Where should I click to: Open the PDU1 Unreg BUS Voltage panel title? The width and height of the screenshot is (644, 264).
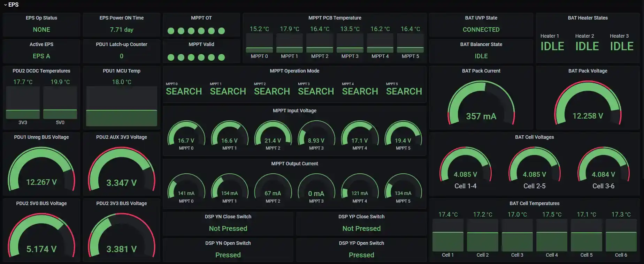(41, 137)
